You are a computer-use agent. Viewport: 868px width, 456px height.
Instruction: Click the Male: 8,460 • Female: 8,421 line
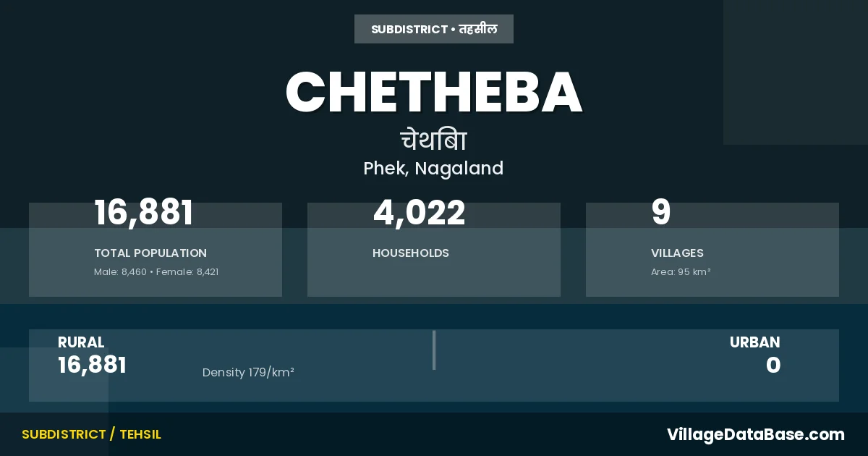[156, 272]
